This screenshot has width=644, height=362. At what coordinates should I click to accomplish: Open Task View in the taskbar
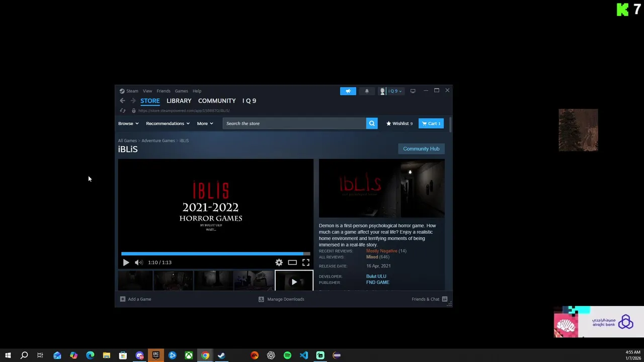click(x=40, y=355)
